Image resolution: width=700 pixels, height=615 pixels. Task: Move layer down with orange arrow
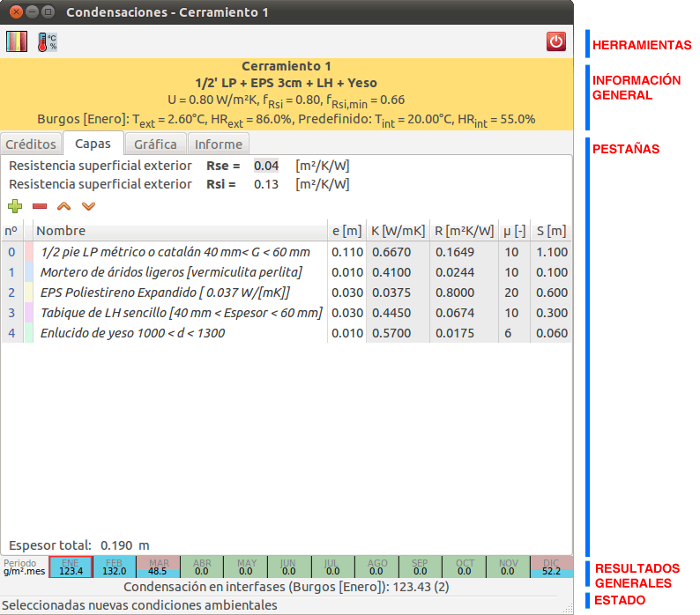[x=87, y=206]
